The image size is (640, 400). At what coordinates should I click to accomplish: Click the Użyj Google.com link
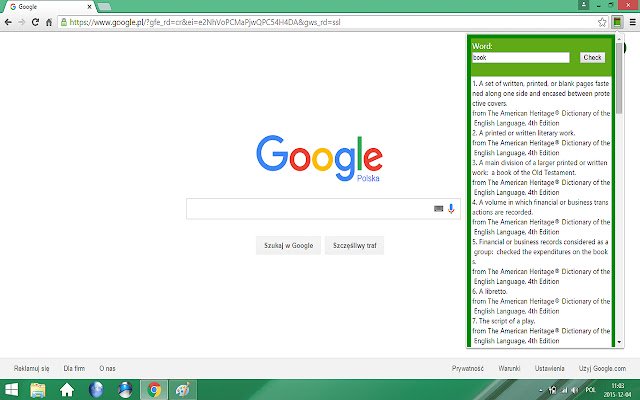point(602,368)
